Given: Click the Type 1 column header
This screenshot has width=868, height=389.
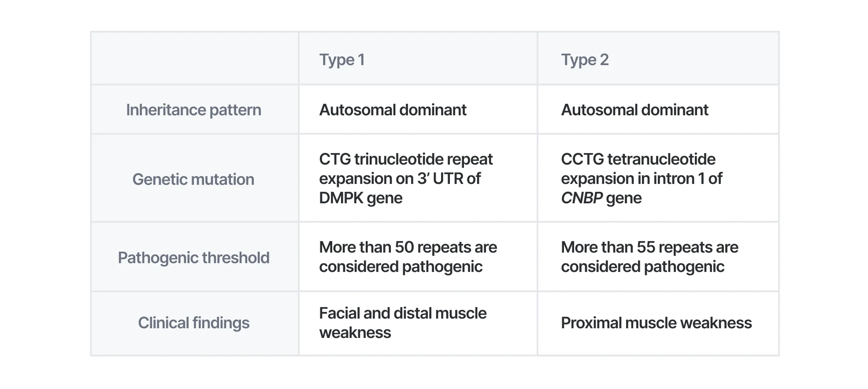Looking at the screenshot, I should coord(342,59).
